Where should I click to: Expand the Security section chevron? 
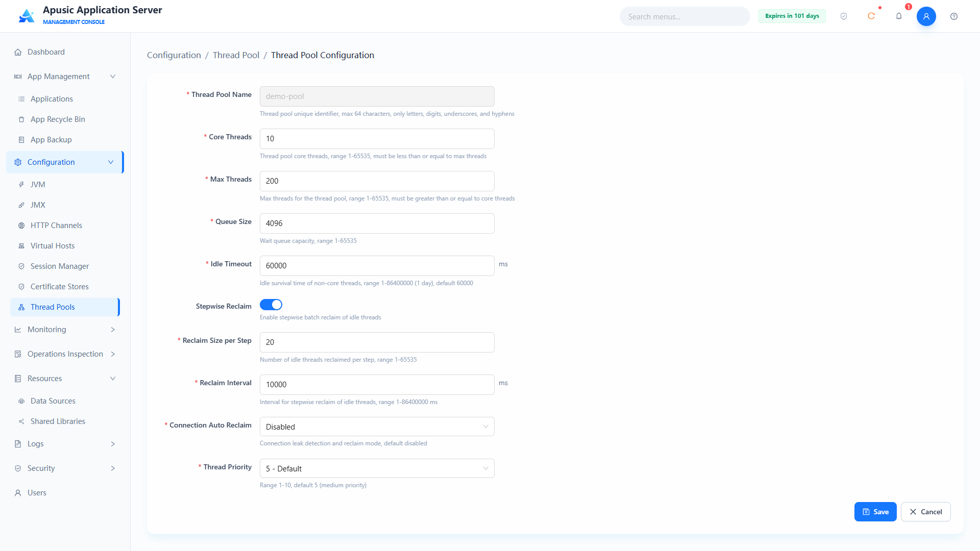point(113,468)
